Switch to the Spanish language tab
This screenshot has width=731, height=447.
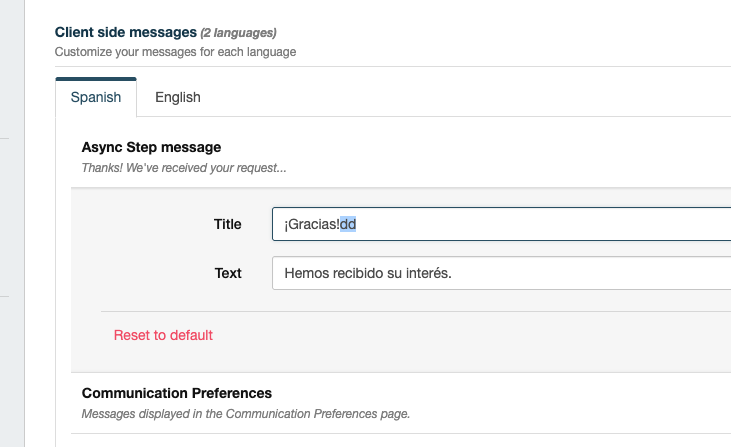coord(96,97)
